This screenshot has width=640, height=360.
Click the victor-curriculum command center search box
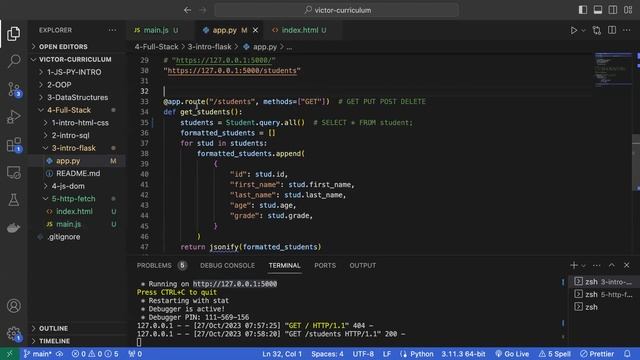[x=337, y=10]
